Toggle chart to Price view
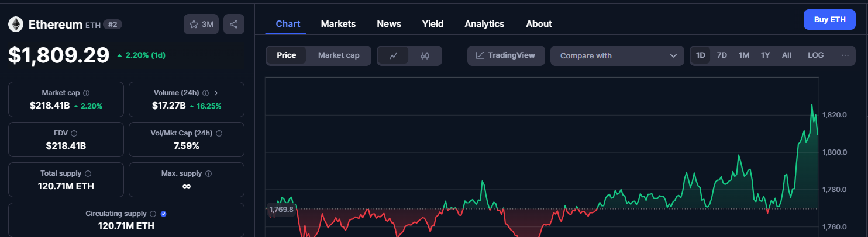This screenshot has width=868, height=237. [287, 55]
